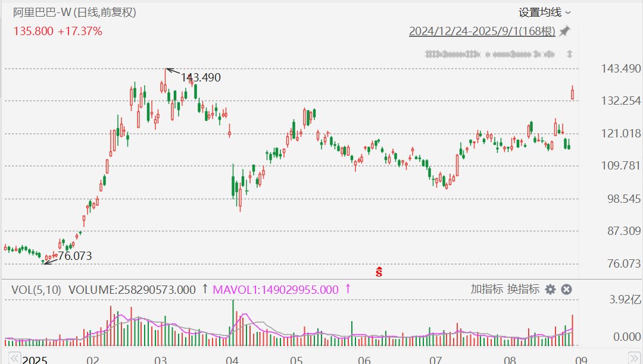Remove the VOL indicator panel
643x364 pixels.
tap(566, 290)
